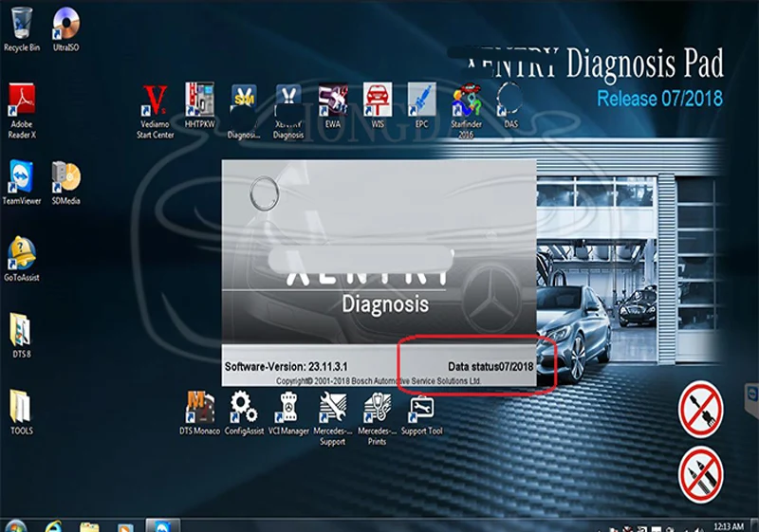Open the media player taskbar icon

pyautogui.click(x=126, y=526)
